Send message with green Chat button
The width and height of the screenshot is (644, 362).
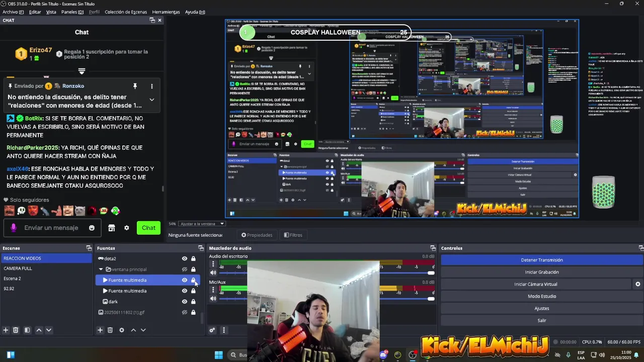coord(148,228)
